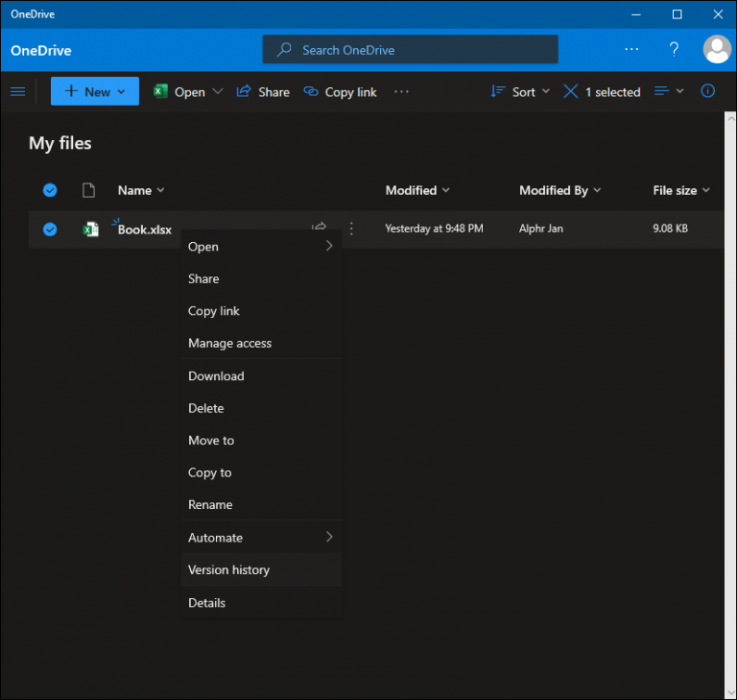Image resolution: width=737 pixels, height=700 pixels.
Task: Click the Search OneDrive field
Action: coord(411,49)
